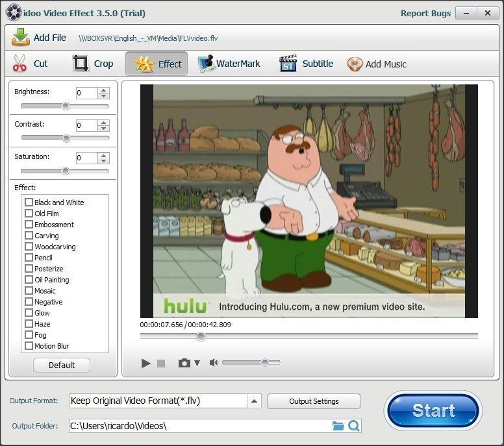
Task: Select the Crop tool icon
Action: tap(81, 64)
